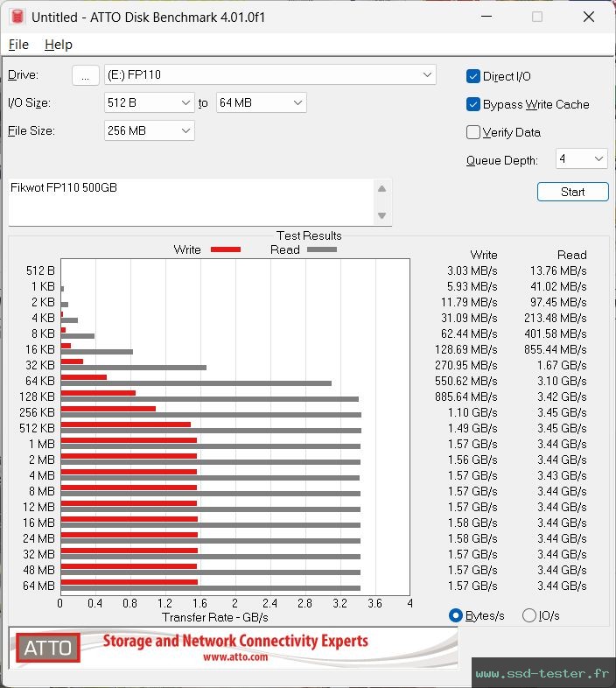Screen dimensions: 616x688
Task: Click the 512 B row label in chart
Action: pyautogui.click(x=40, y=270)
